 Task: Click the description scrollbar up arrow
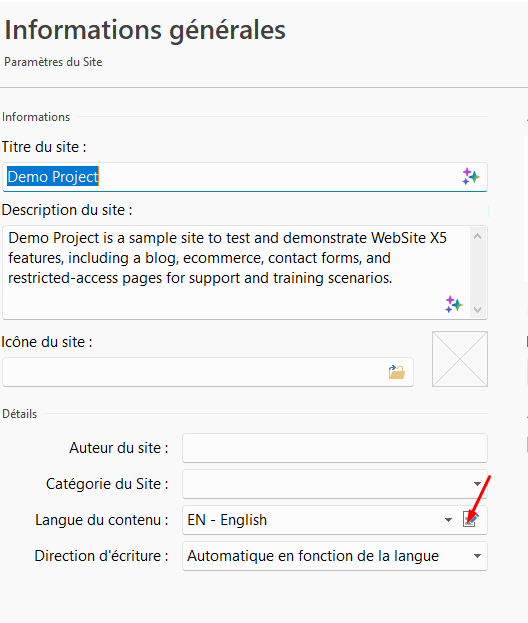click(x=478, y=236)
